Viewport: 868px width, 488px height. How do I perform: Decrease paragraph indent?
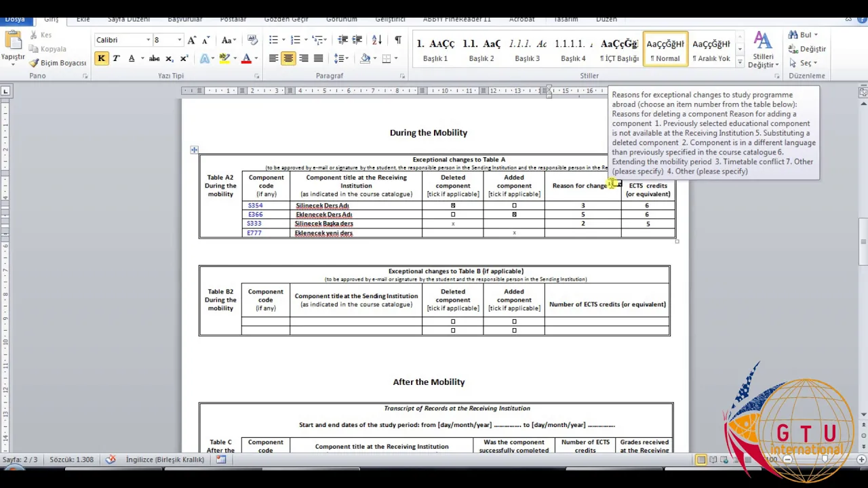tap(342, 40)
